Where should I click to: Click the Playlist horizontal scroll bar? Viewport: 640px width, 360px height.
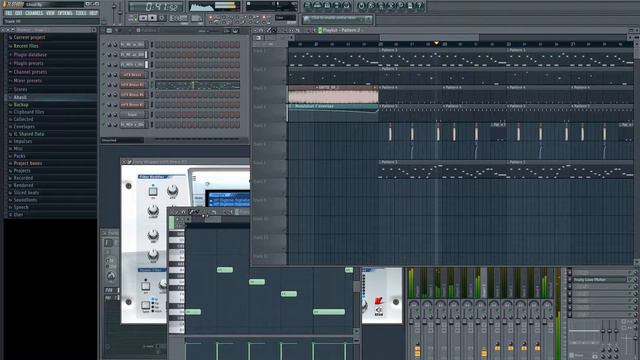coord(429,38)
